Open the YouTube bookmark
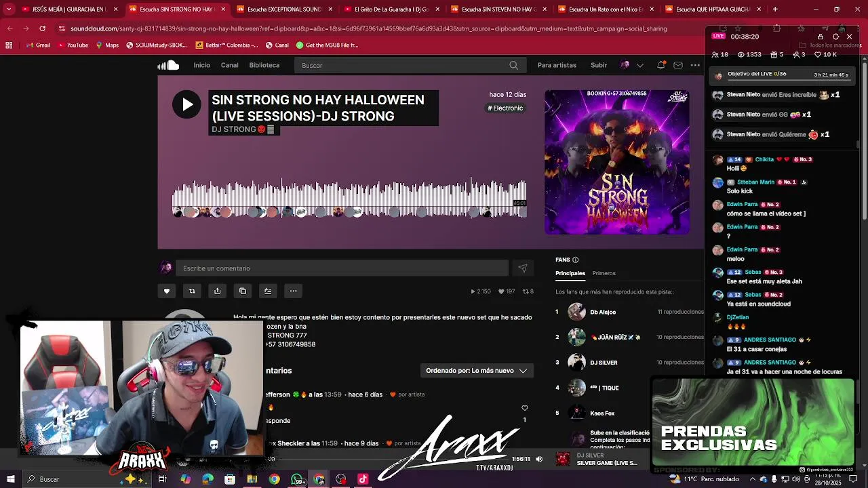 (x=73, y=45)
